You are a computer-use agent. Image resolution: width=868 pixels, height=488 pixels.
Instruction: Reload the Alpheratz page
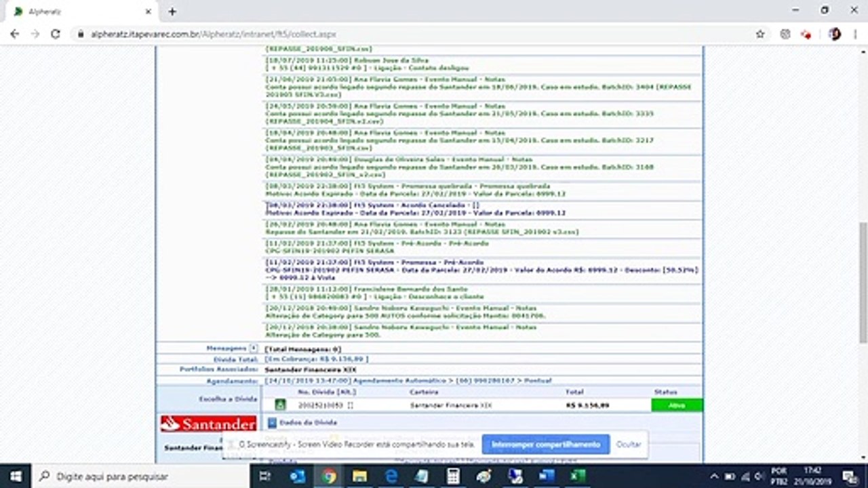(x=56, y=34)
